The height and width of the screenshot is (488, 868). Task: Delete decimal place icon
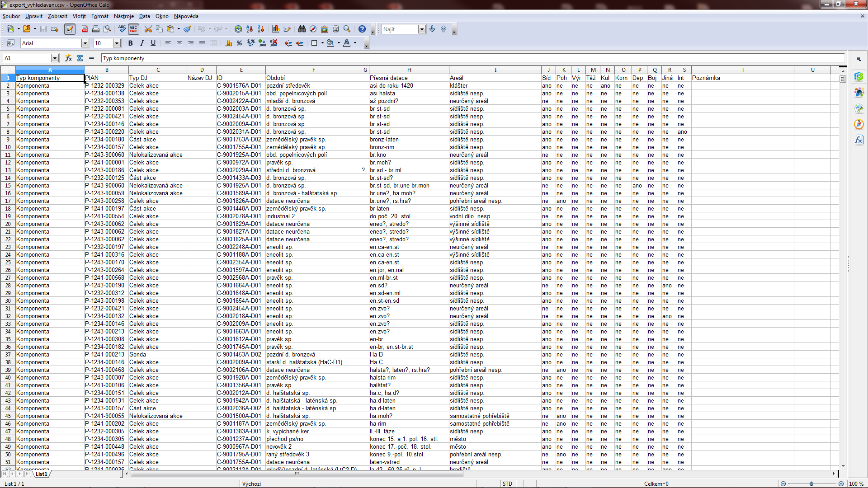coord(274,43)
